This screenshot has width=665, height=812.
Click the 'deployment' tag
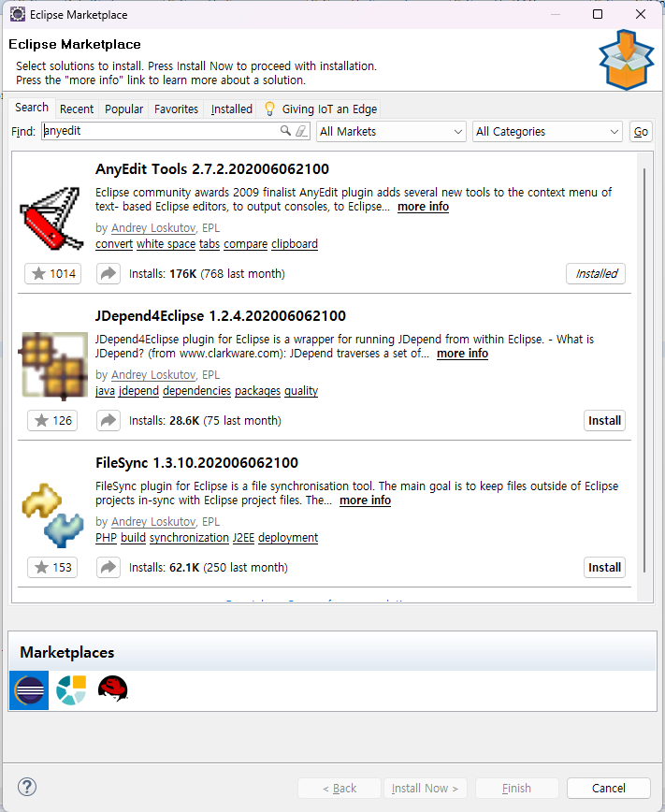point(288,538)
